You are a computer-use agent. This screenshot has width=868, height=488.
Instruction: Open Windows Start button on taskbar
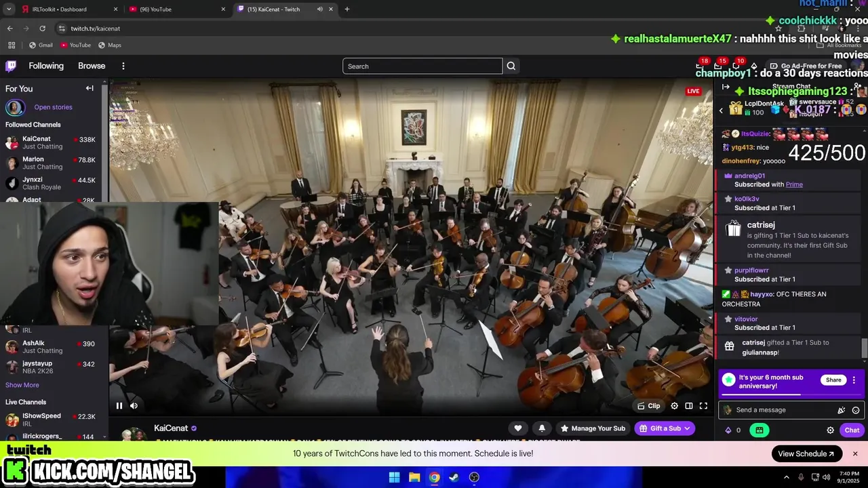pos(394,477)
